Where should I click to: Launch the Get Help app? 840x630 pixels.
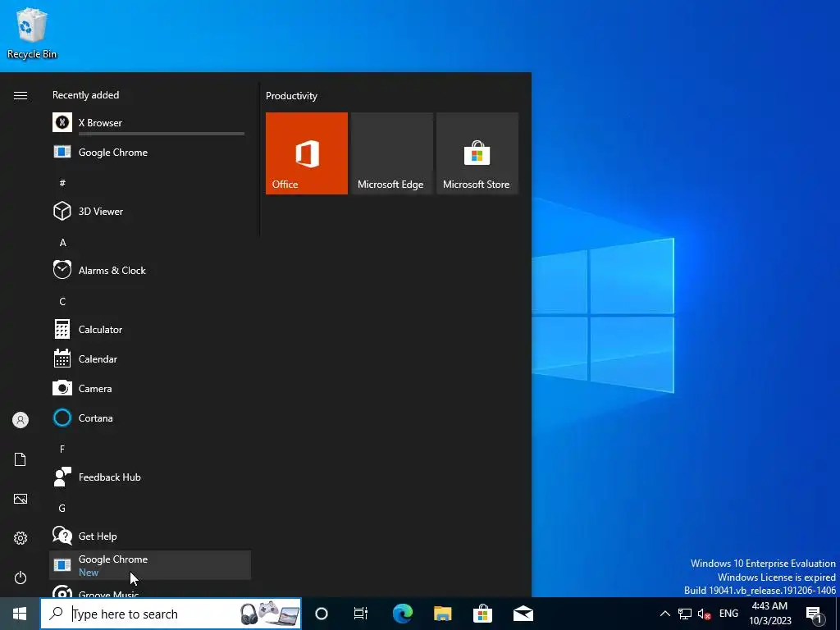(x=149, y=536)
